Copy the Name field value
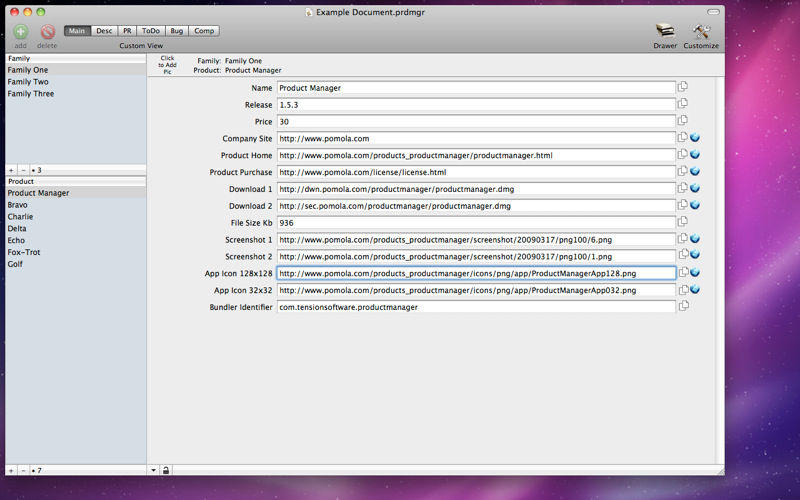The height and width of the screenshot is (500, 800). 683,87
